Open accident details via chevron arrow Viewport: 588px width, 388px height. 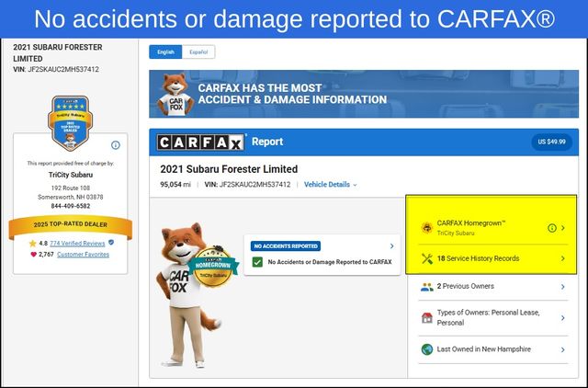(x=391, y=246)
